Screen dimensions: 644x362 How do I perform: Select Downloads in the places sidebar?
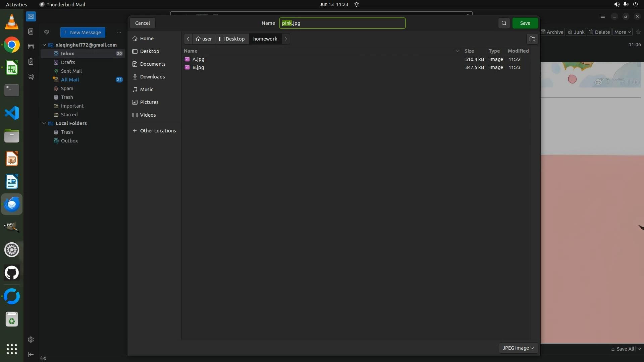[152, 77]
